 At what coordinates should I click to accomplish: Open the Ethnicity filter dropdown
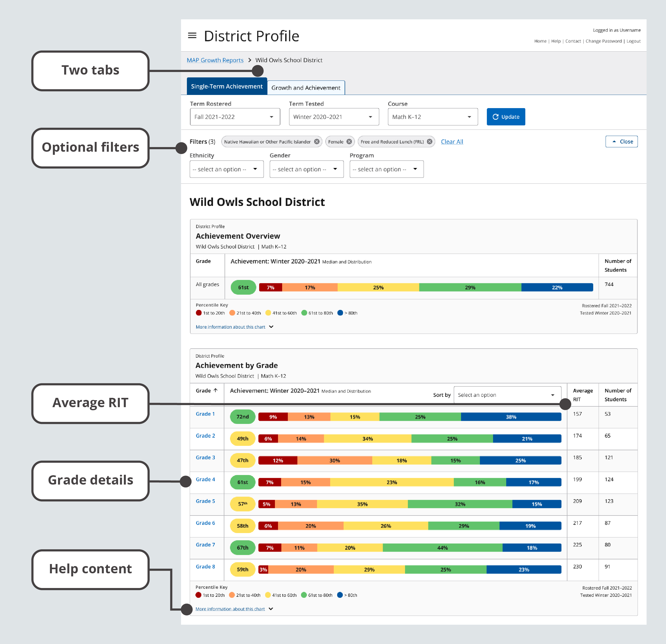[226, 169]
